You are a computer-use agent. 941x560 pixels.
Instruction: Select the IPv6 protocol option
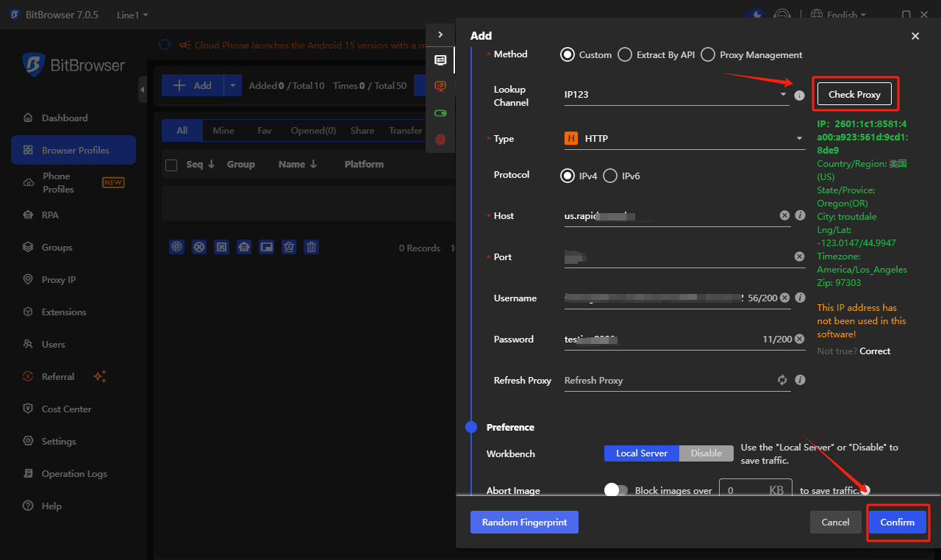(x=610, y=176)
